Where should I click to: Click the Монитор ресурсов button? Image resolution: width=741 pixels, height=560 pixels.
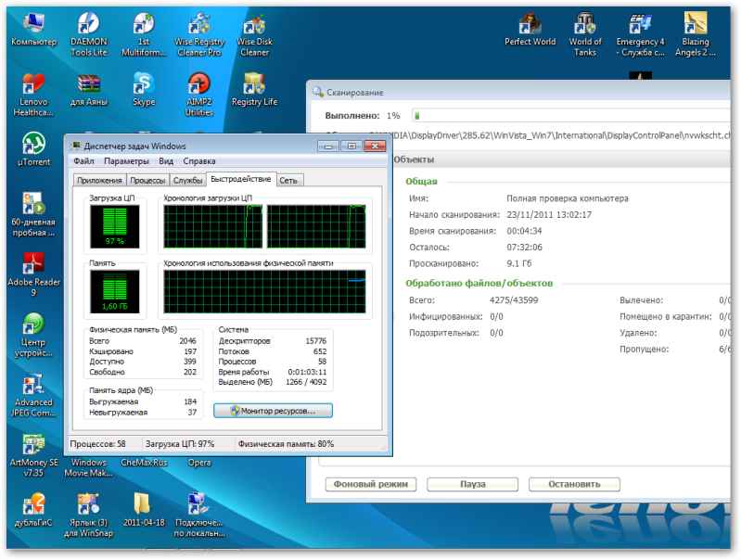(x=273, y=410)
